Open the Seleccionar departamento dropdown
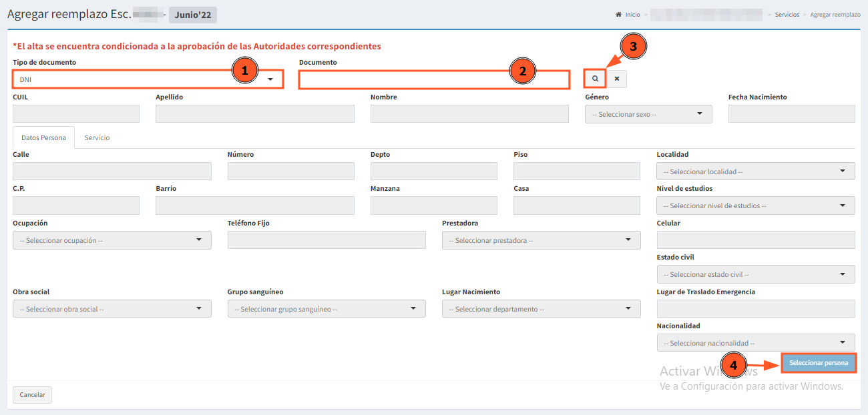This screenshot has height=415, width=868. [541, 309]
